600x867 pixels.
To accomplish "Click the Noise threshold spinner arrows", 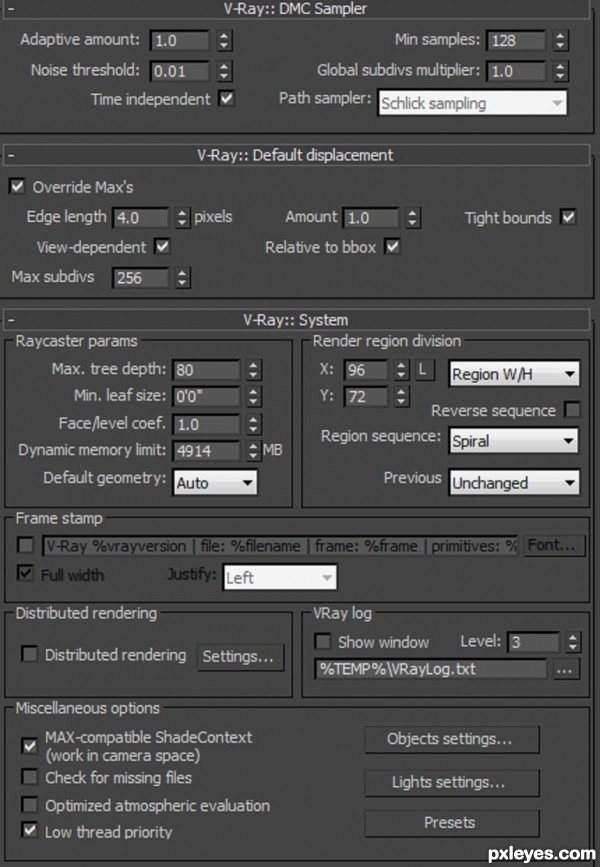I will [223, 71].
